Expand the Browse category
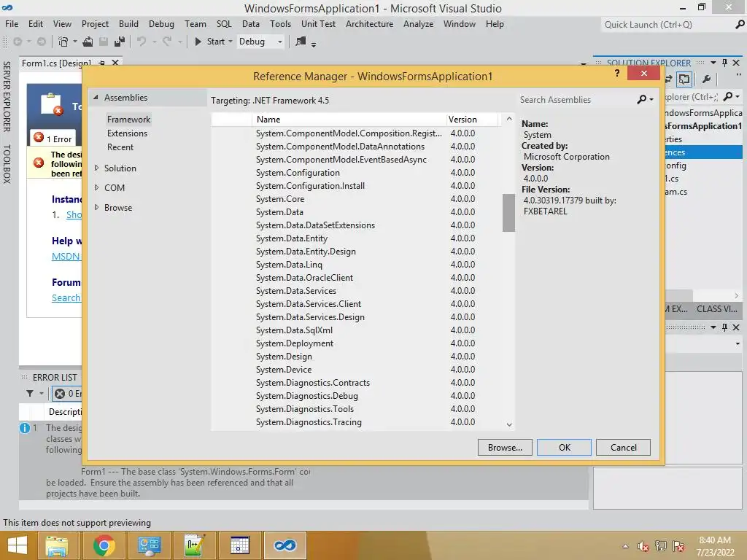Image resolution: width=747 pixels, height=560 pixels. point(96,207)
